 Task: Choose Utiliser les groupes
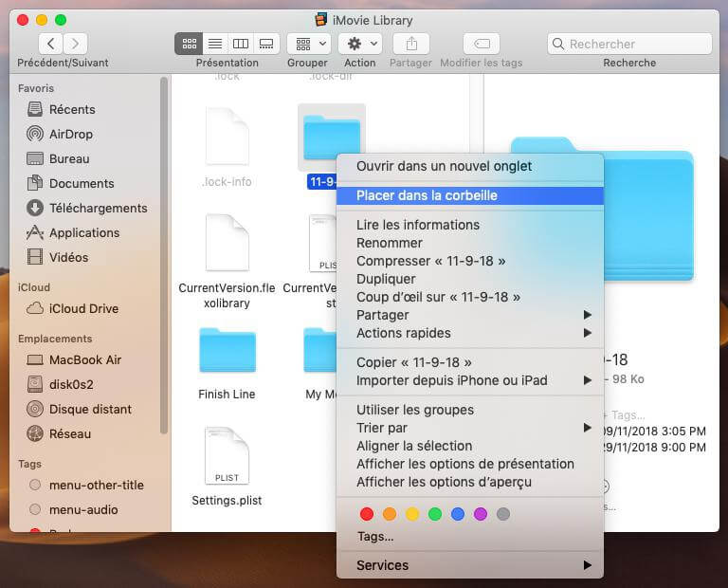click(470, 410)
